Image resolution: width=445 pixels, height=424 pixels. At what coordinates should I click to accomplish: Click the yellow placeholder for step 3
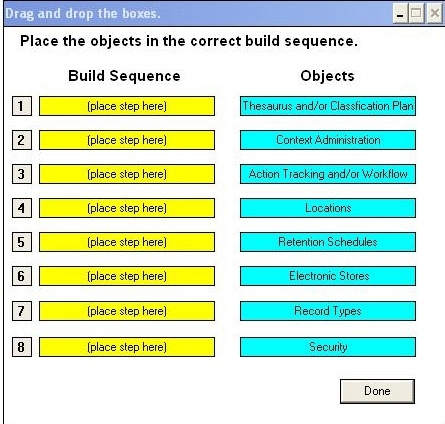click(127, 174)
